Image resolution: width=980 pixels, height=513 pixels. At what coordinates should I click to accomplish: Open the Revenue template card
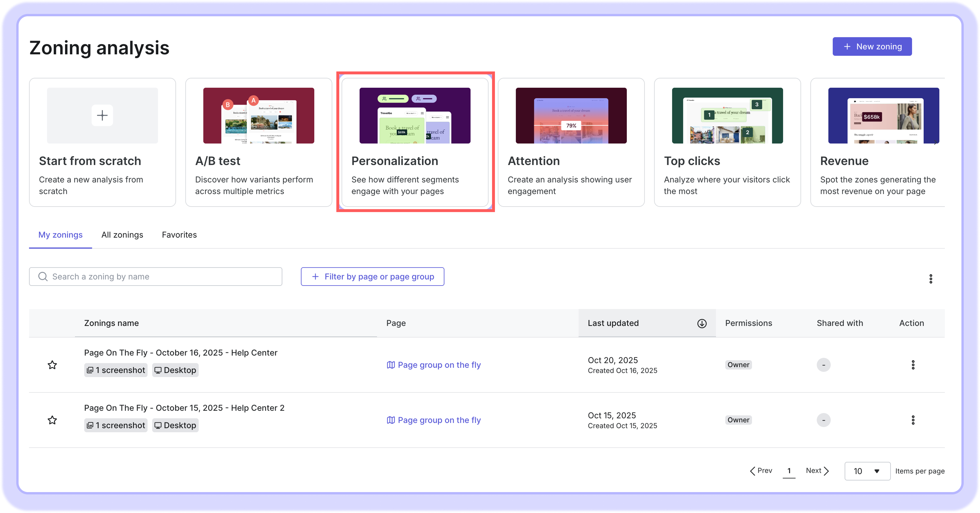coord(878,142)
